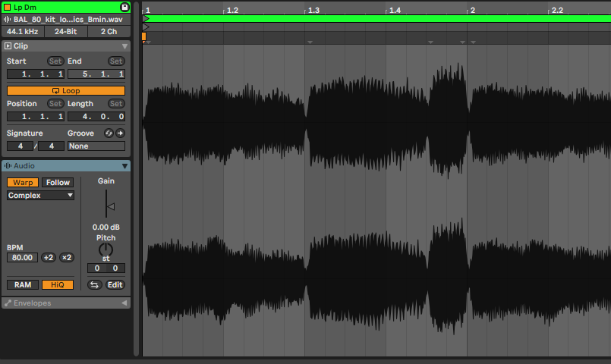Click the 0.00 dB gain value

[x=106, y=227]
